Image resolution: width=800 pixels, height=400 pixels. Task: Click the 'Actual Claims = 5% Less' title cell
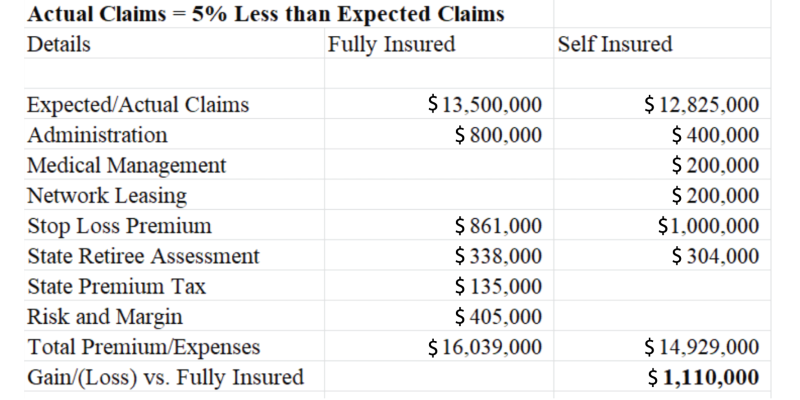coord(265,14)
